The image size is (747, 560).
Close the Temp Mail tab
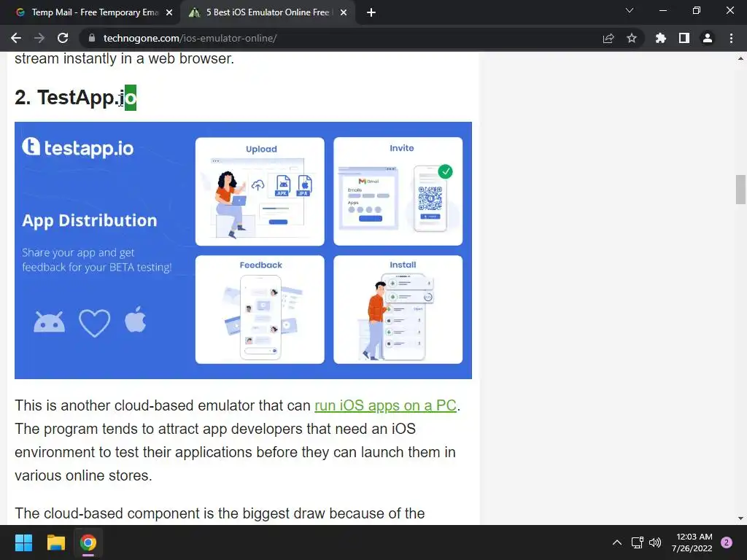[x=169, y=12]
